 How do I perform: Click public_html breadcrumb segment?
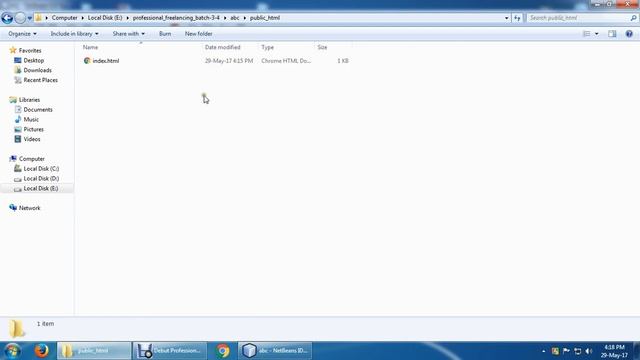tap(265, 18)
